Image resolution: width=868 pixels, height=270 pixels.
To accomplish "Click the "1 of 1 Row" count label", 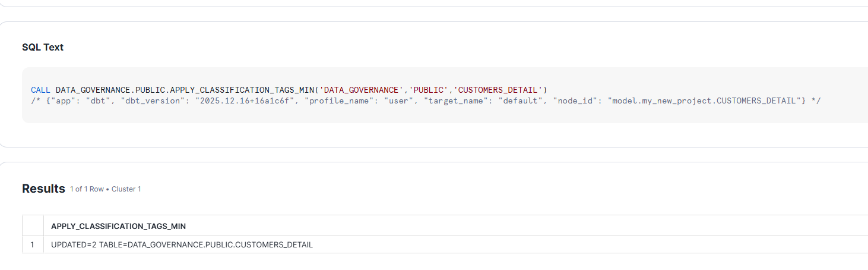I will click(87, 189).
